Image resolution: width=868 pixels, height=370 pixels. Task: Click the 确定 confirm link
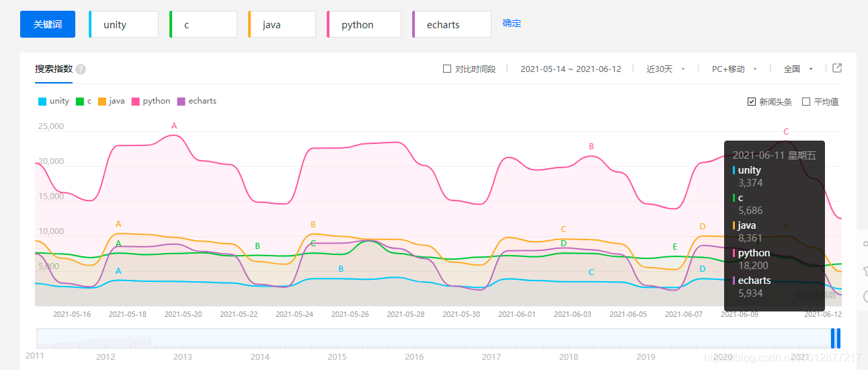tap(512, 23)
